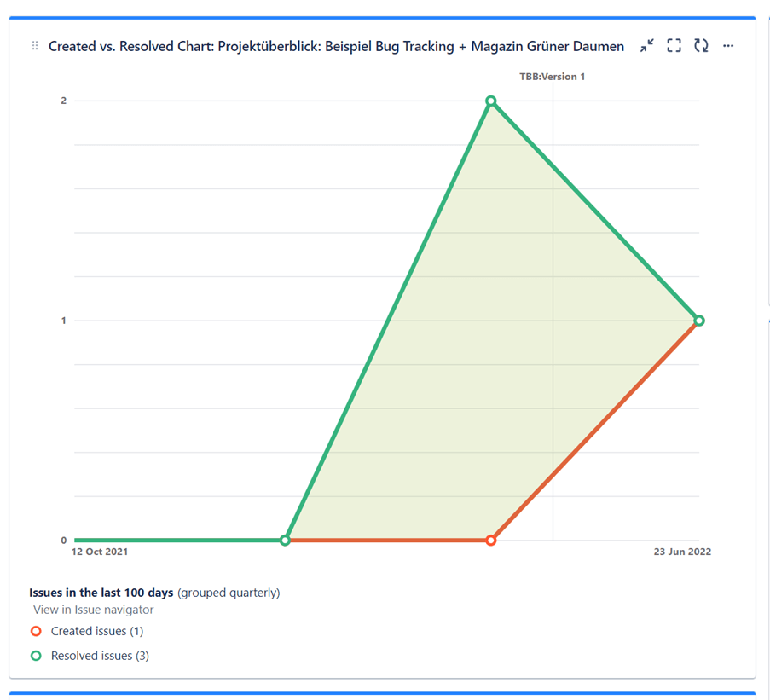Open the gadget's more options menu
Screen dimensions: 770x700
[728, 46]
